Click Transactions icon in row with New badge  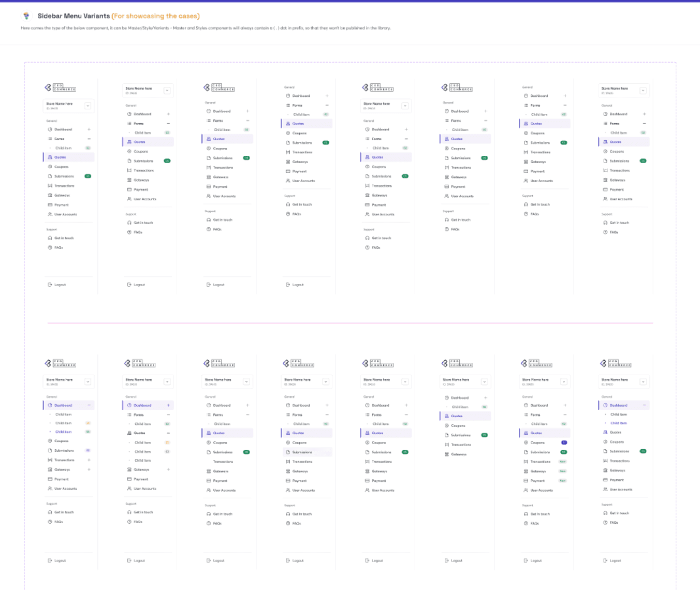pyautogui.click(x=526, y=462)
